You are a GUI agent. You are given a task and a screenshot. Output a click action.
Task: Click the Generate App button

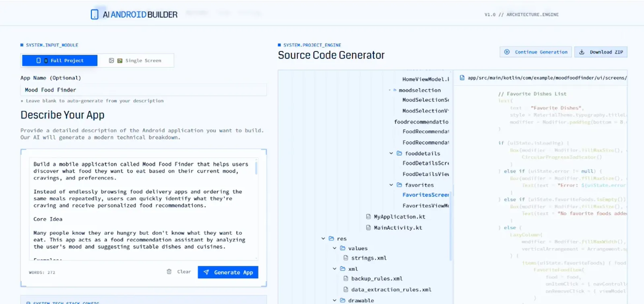point(228,272)
